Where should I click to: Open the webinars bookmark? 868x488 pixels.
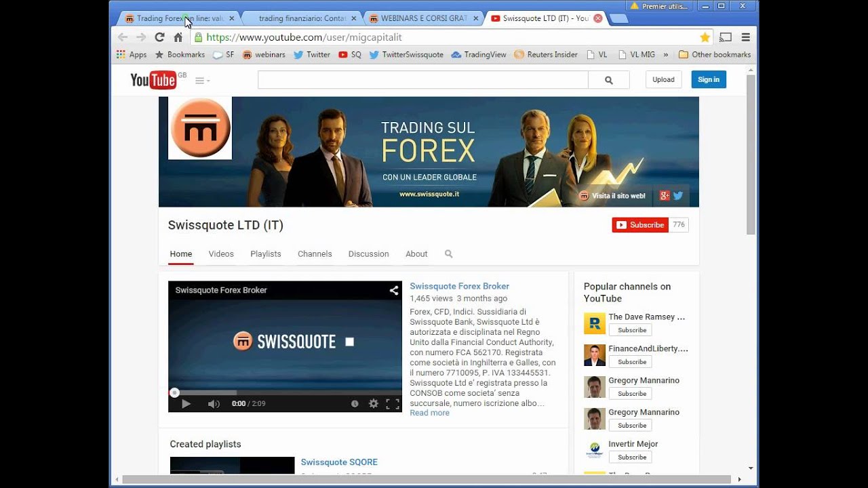coord(264,55)
